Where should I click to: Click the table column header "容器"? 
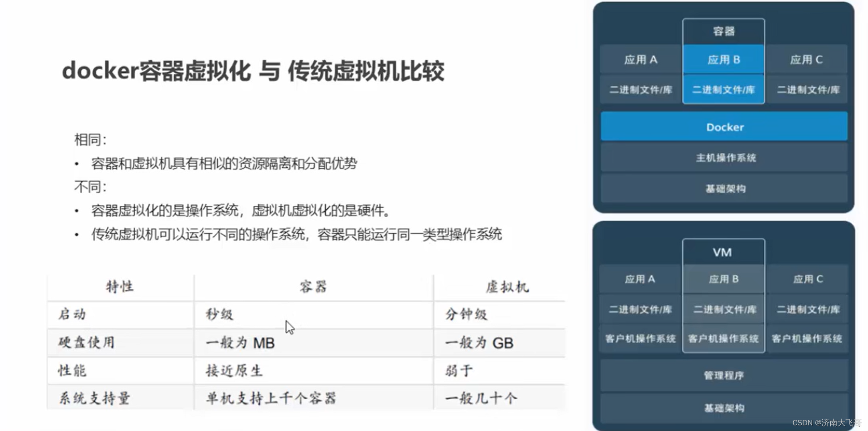[x=313, y=287]
